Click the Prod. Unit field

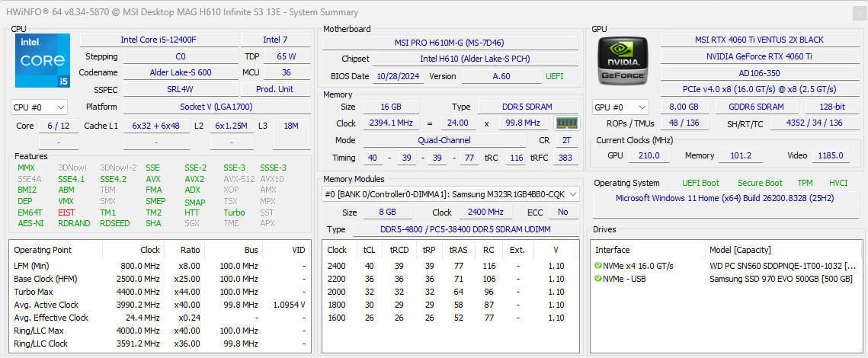(275, 89)
